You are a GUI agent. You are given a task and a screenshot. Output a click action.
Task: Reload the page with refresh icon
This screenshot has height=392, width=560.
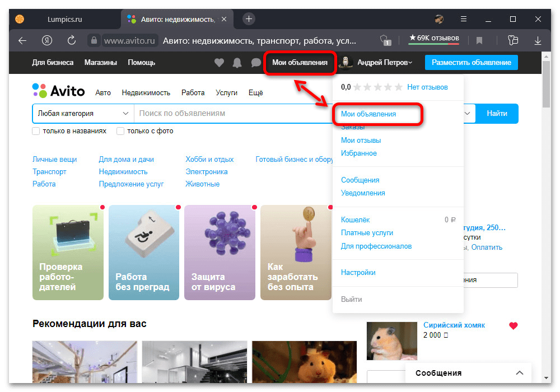[71, 40]
